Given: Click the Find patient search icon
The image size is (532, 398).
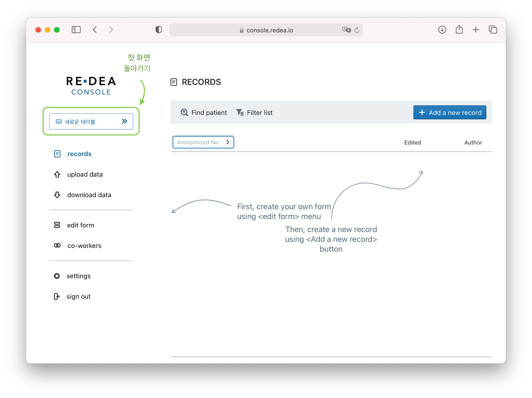Looking at the screenshot, I should coord(184,112).
